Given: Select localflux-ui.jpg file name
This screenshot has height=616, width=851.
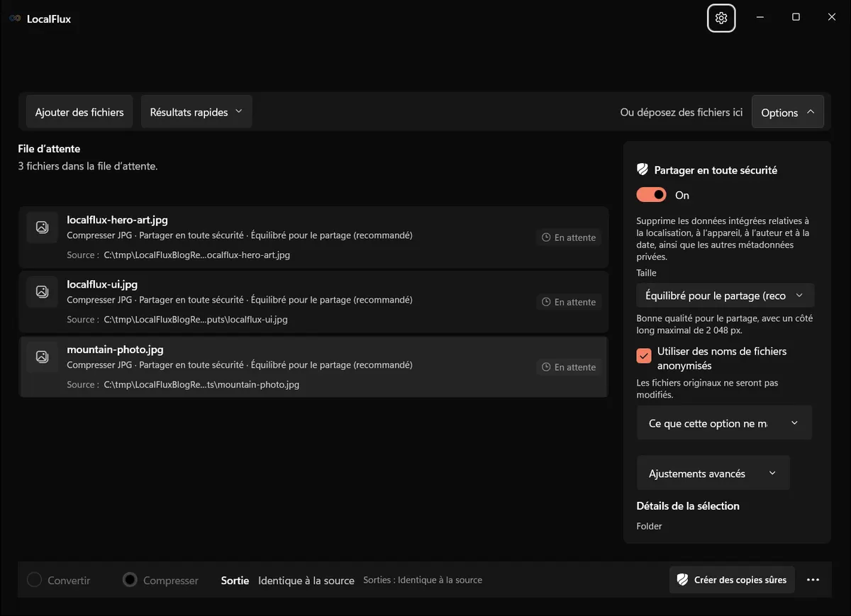Looking at the screenshot, I should (x=102, y=284).
